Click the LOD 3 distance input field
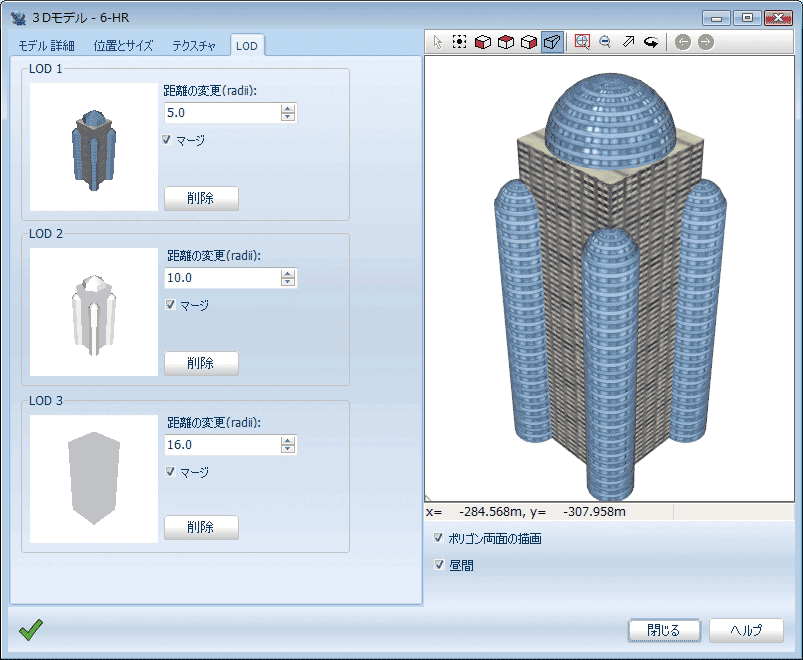 221,445
